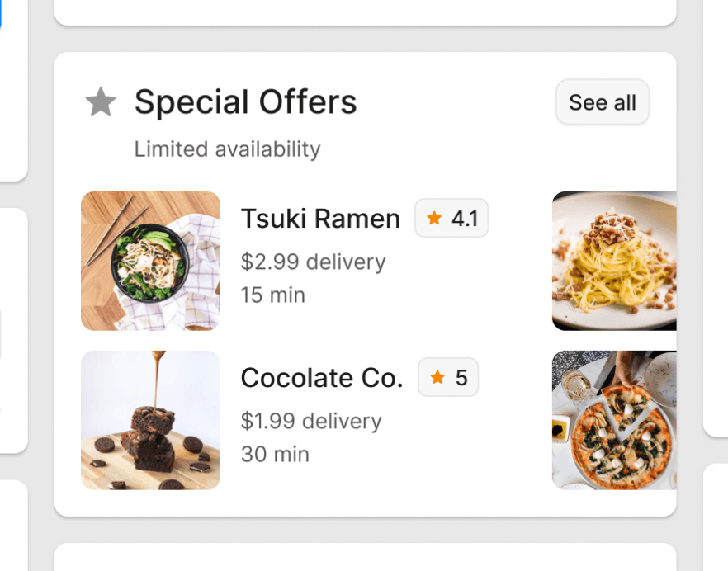Select the Cocolate Co. 5 rating badge
Image resolution: width=728 pixels, height=571 pixels.
448,377
